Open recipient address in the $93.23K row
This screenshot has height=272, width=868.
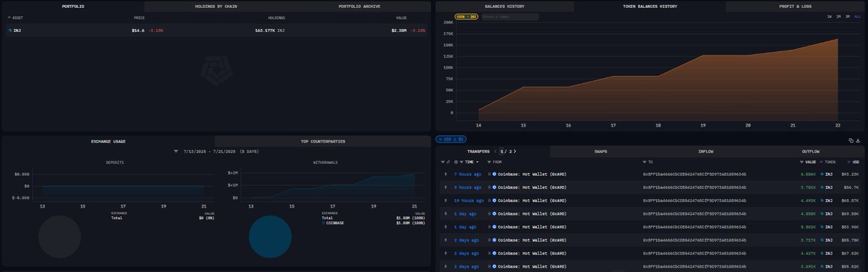[x=694, y=174]
